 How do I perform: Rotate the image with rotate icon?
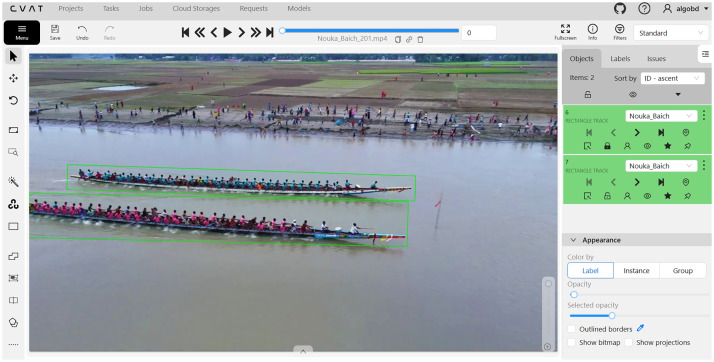[x=13, y=101]
